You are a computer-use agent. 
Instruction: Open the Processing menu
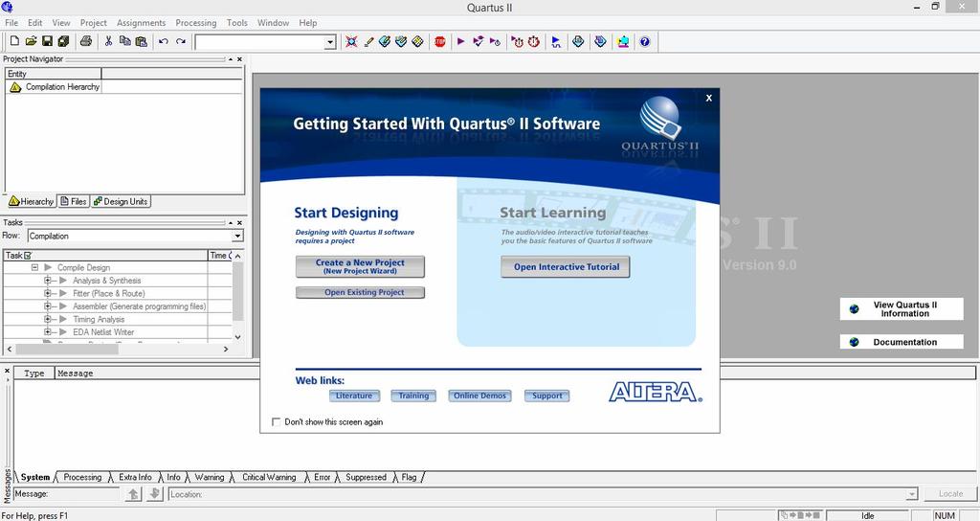point(195,23)
